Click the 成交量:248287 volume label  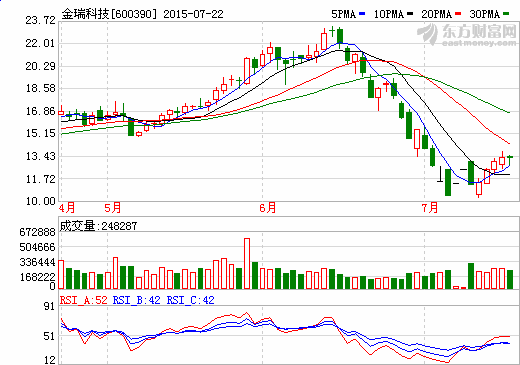coord(98,226)
